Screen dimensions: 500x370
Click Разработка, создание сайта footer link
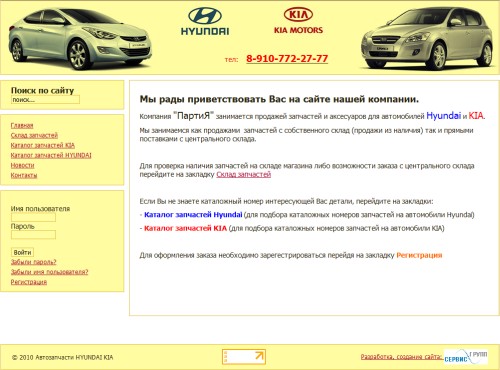tap(401, 357)
